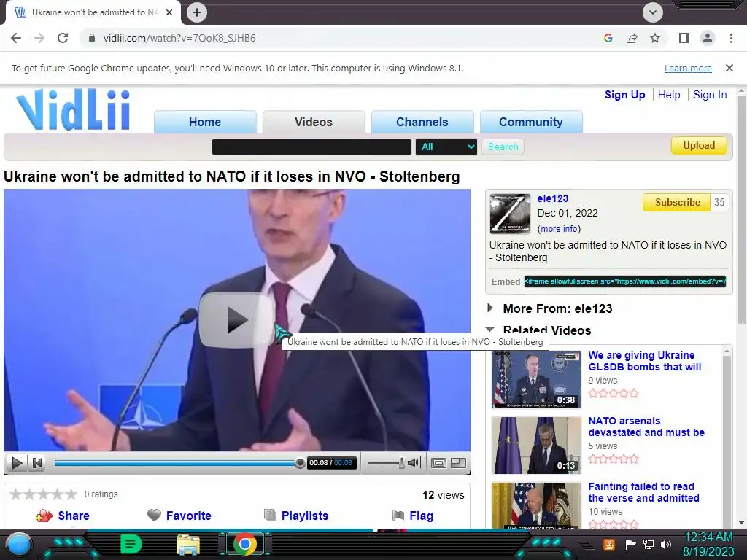View site information lock icon
The width and height of the screenshot is (747, 560).
click(x=92, y=38)
